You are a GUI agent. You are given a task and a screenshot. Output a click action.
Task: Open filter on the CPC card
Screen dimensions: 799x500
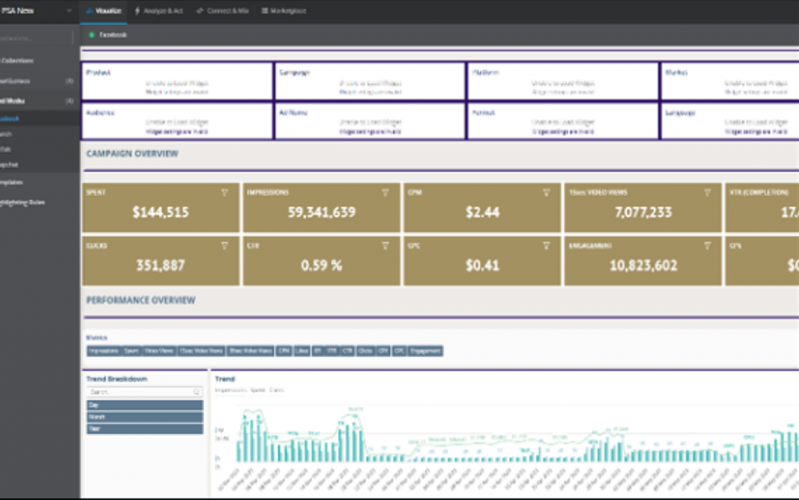click(547, 244)
